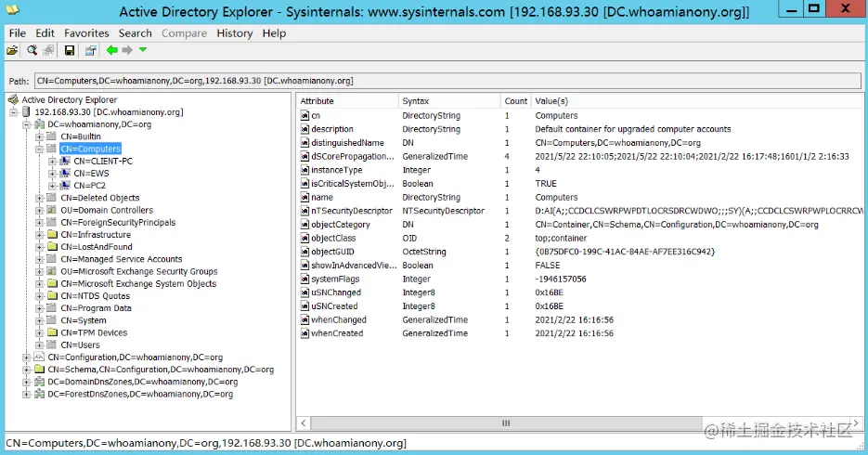The width and height of the screenshot is (868, 455).
Task: Click the Active Directory Explorer root icon
Action: pos(13,99)
